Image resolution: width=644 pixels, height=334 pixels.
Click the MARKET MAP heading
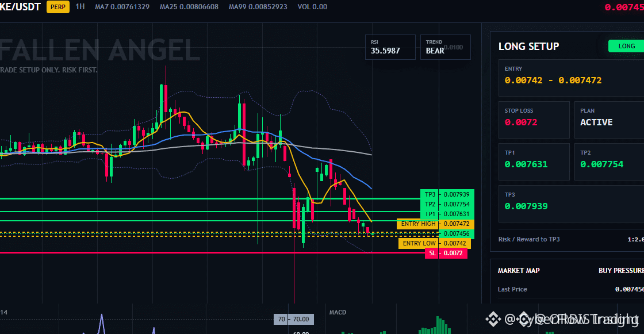[519, 270]
